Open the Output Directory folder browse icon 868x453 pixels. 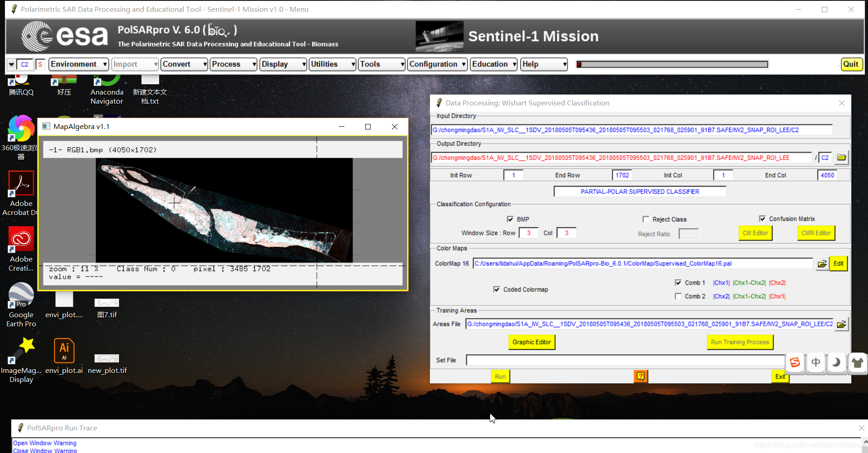[841, 157]
